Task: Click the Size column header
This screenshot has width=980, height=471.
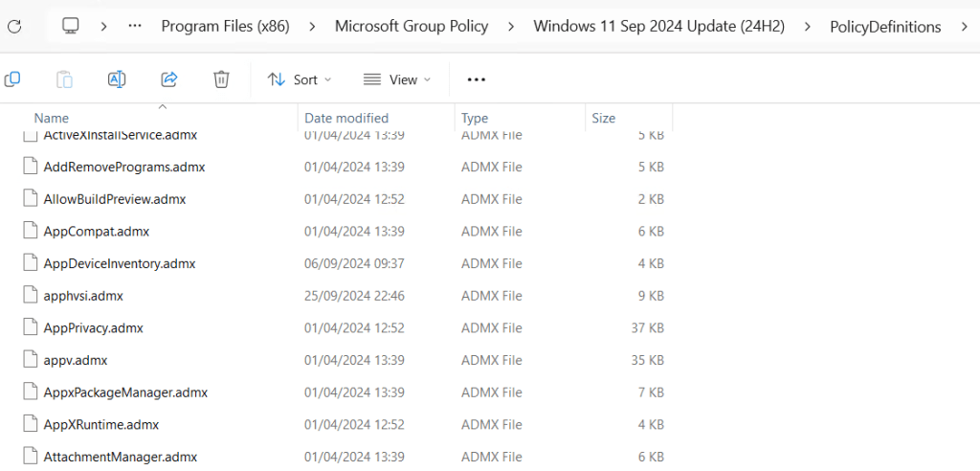Action: tap(604, 118)
